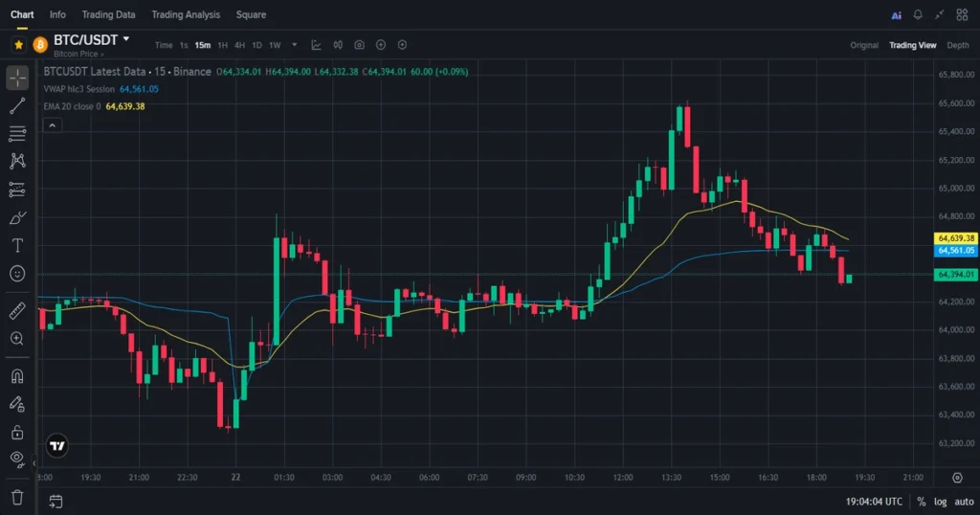Open the price alert bell icon
Screen dimensions: 980x515
(x=918, y=14)
